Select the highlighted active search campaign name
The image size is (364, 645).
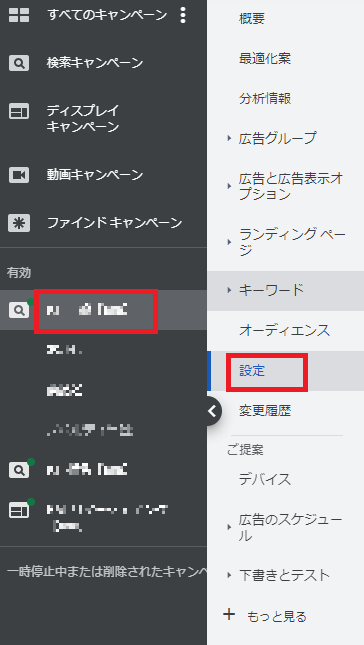click(x=87, y=309)
